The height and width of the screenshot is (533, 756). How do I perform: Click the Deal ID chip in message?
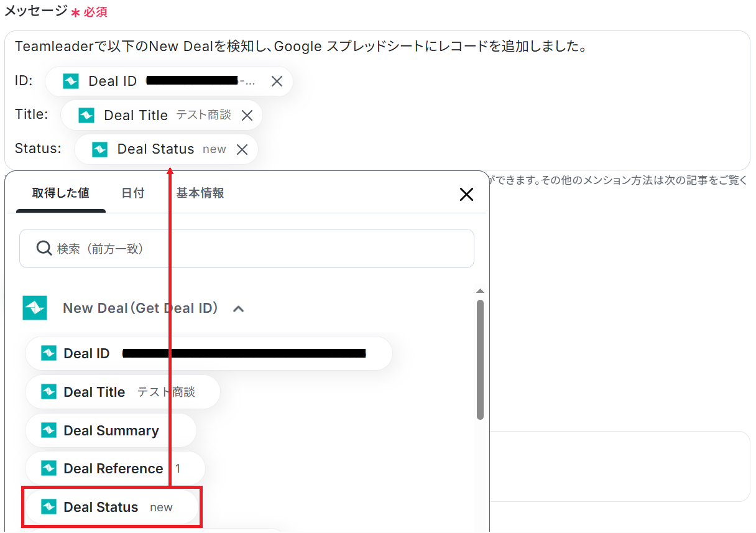pyautogui.click(x=169, y=81)
